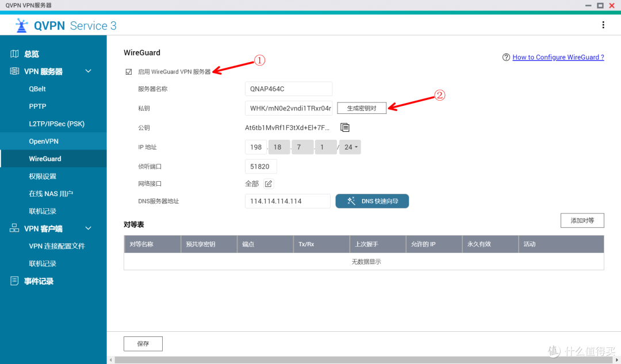The width and height of the screenshot is (621, 364).
Task: Open the three-dot menu at top right
Action: pos(603,25)
